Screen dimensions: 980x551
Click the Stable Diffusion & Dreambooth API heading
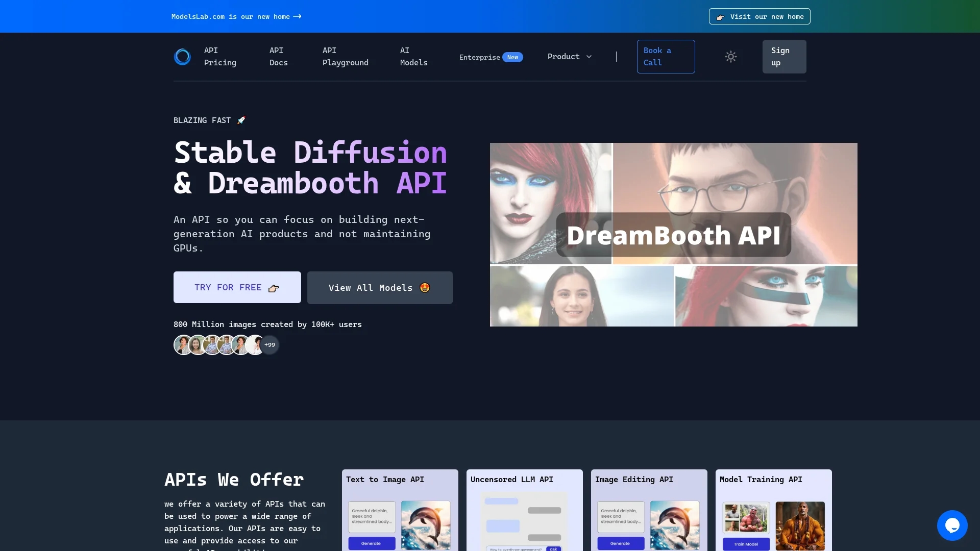tap(310, 168)
